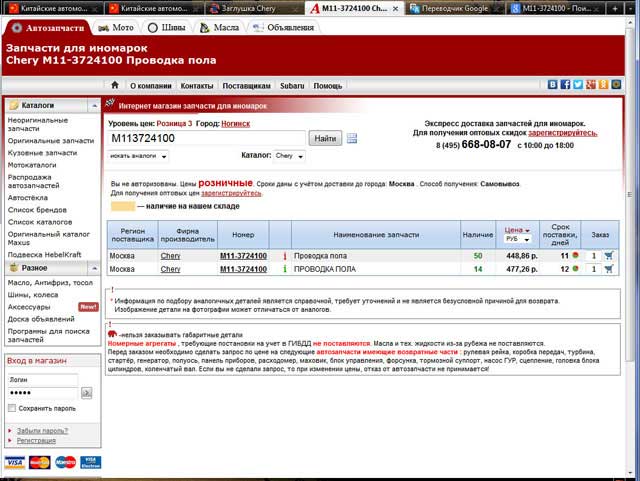Open the Контакты menu item
Viewport: 640px width, 481px height.
[197, 86]
